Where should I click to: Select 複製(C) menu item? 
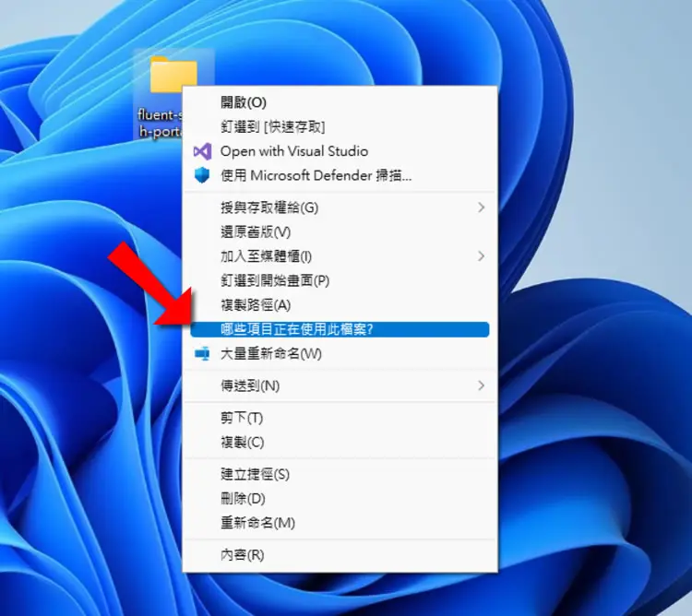[x=340, y=443]
